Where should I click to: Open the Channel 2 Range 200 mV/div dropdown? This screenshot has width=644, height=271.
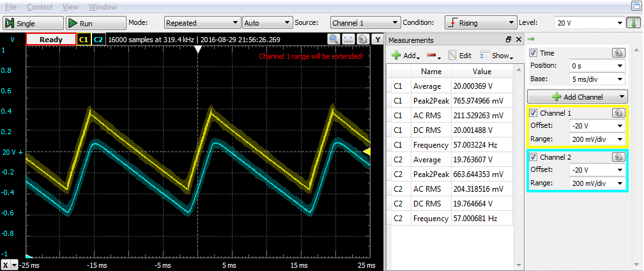tap(597, 183)
